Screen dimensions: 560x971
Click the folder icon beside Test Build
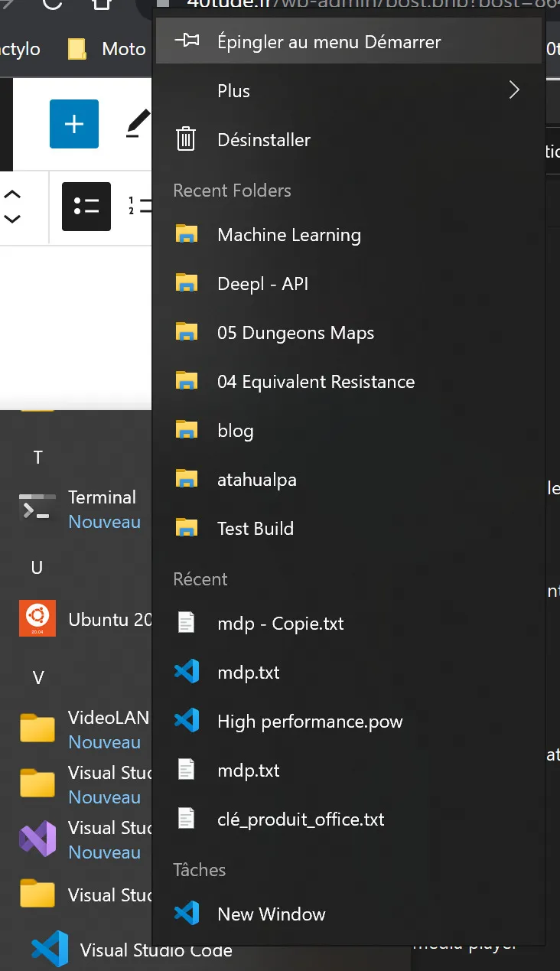[187, 528]
